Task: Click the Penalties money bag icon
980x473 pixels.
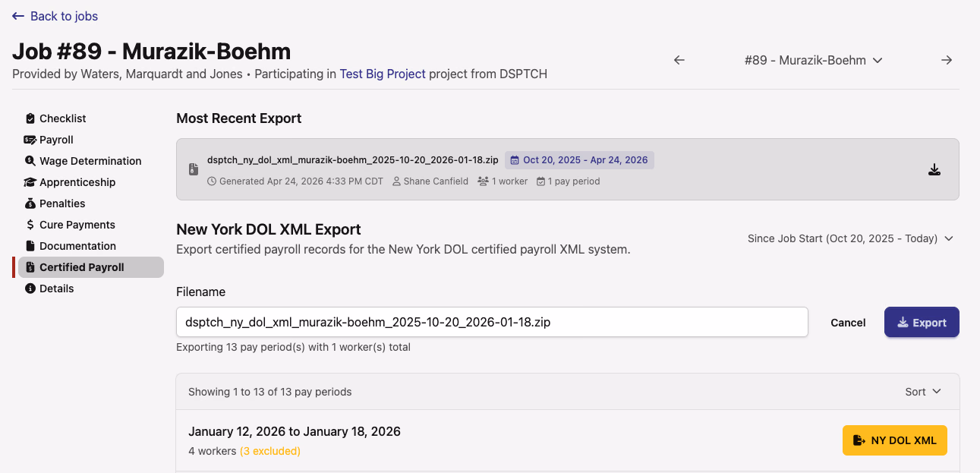Action: click(30, 203)
